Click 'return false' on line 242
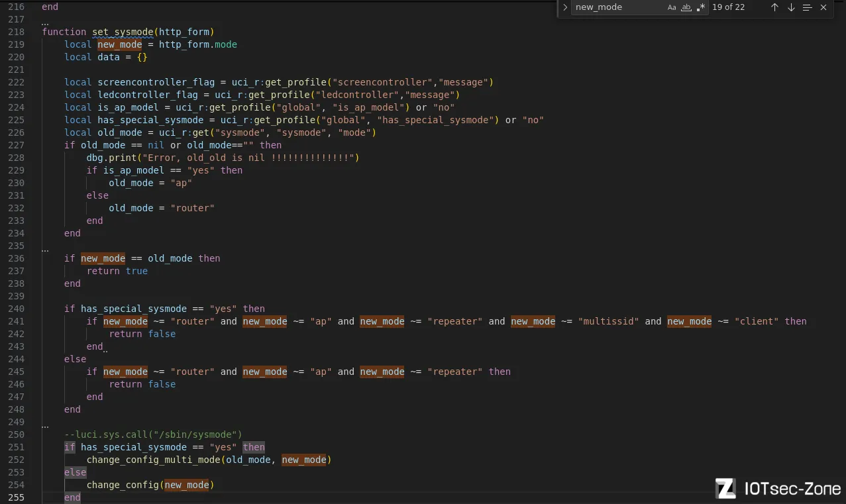 (x=142, y=334)
